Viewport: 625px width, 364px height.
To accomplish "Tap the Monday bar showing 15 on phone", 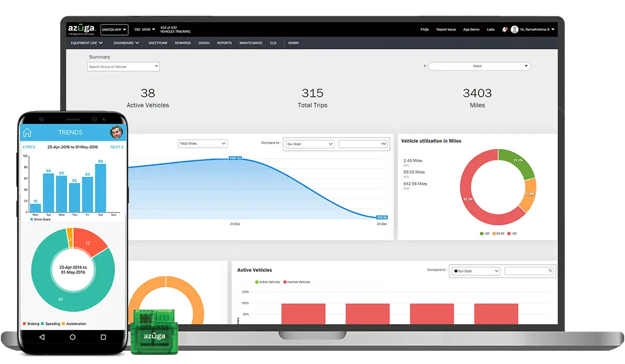I will click(36, 208).
